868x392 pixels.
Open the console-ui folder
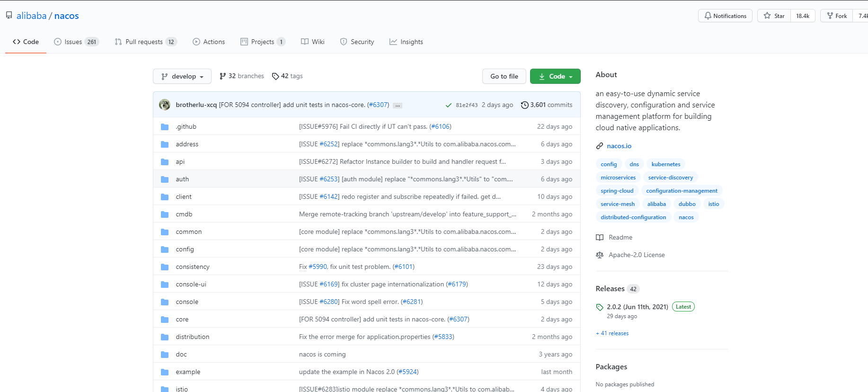(x=191, y=285)
